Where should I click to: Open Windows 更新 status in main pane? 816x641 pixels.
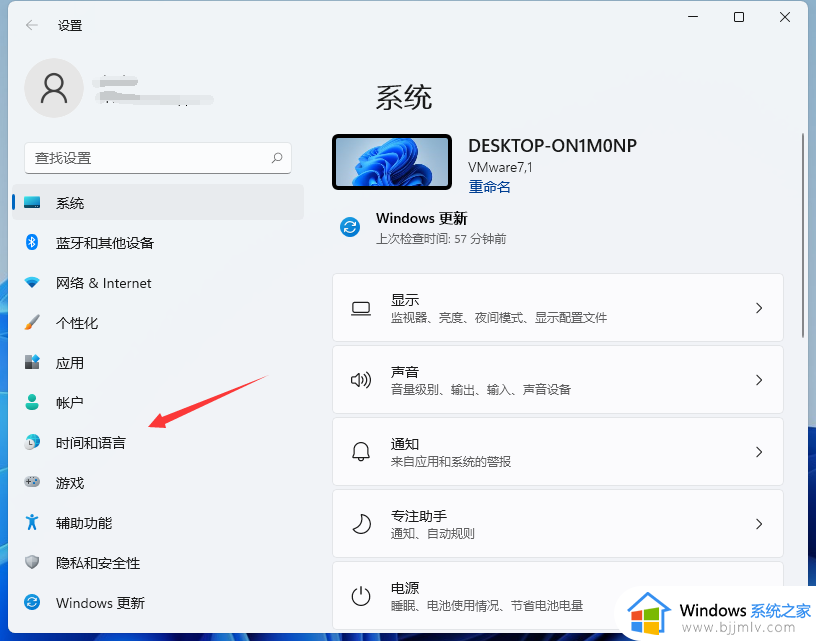[x=425, y=228]
